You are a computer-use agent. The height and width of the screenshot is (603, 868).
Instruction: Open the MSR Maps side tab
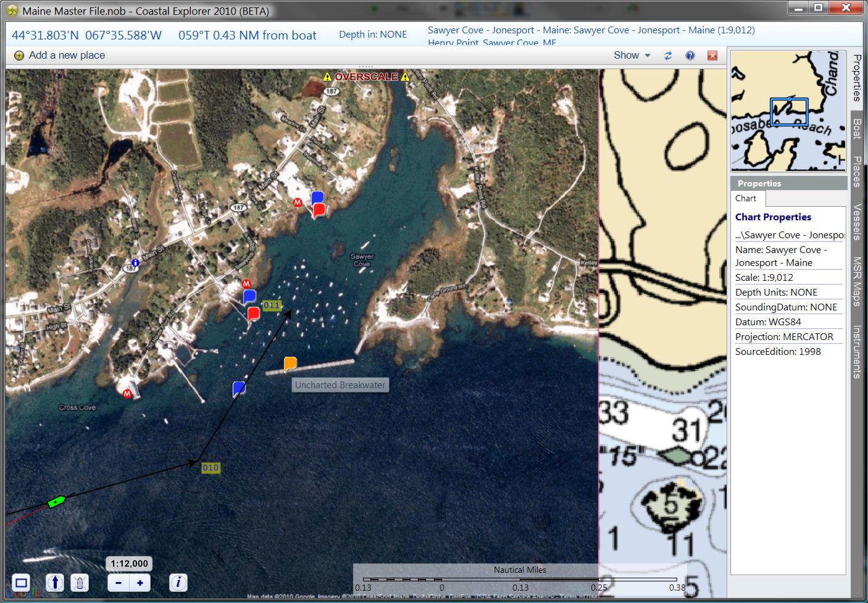pos(857,281)
